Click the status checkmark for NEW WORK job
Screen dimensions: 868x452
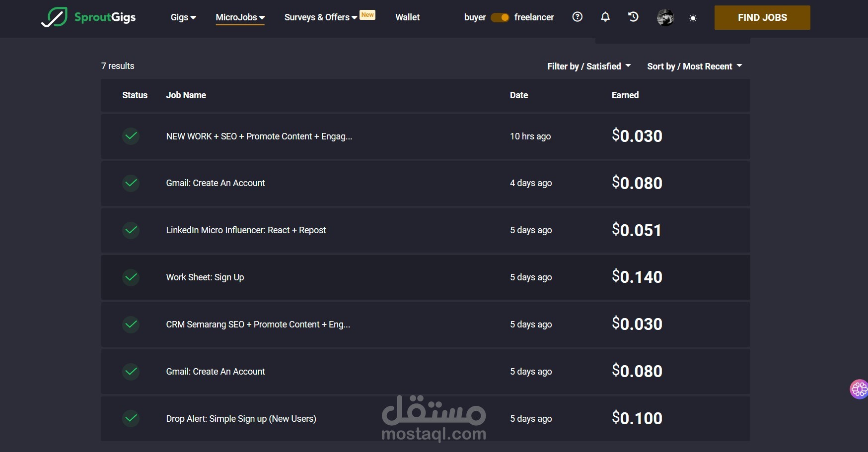131,136
